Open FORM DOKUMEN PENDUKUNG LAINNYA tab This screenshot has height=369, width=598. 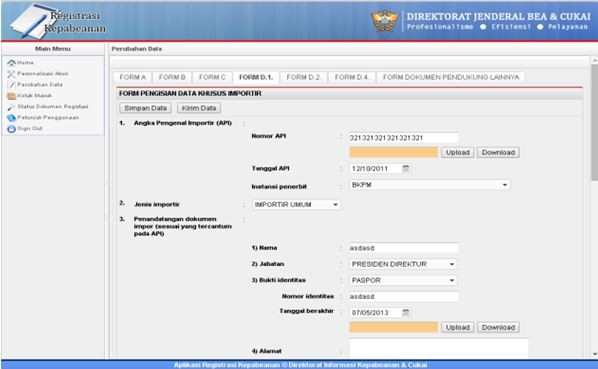point(451,77)
